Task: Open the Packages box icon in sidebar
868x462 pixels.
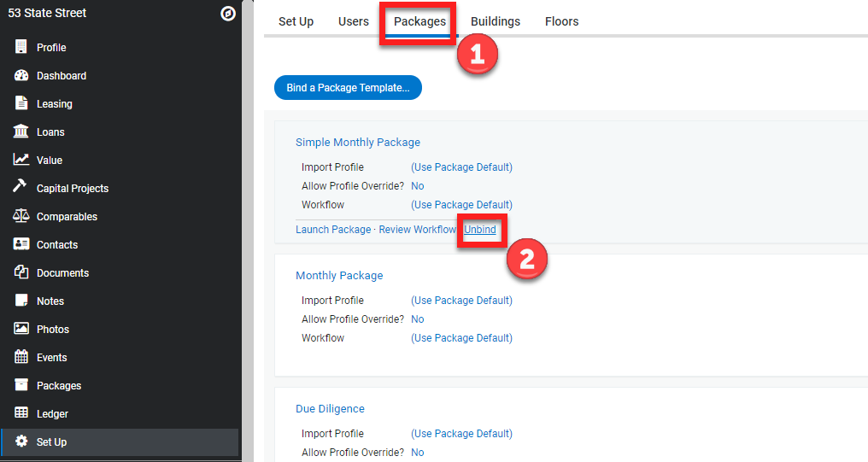Action: (x=21, y=384)
